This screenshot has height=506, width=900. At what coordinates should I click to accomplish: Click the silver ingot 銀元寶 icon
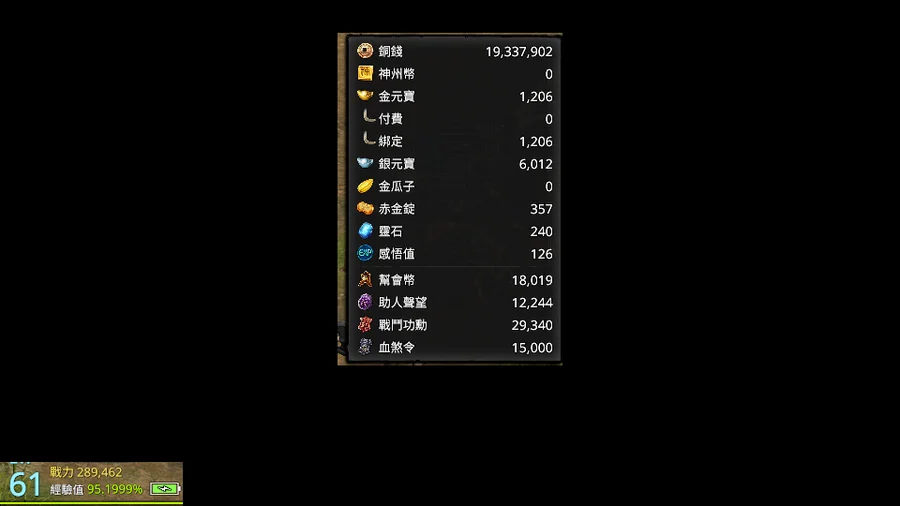point(365,164)
